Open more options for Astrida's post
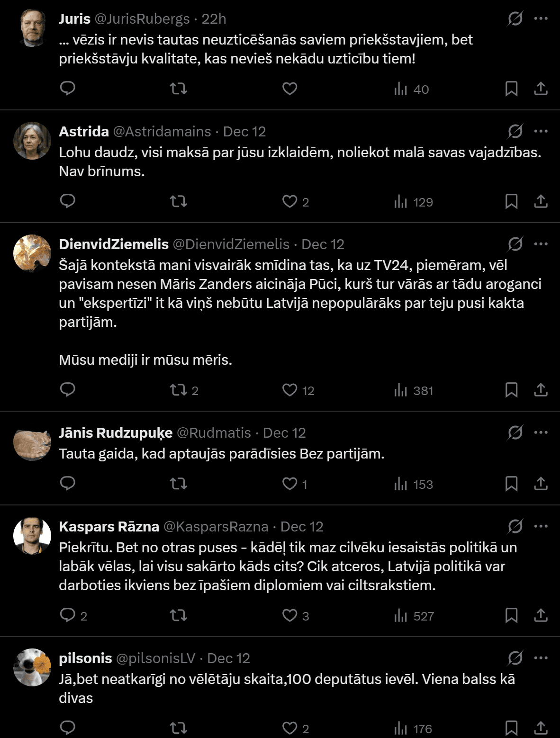The width and height of the screenshot is (560, 738). point(541,131)
